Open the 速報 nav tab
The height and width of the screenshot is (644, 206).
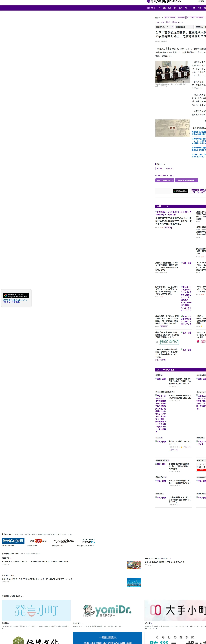164,8
